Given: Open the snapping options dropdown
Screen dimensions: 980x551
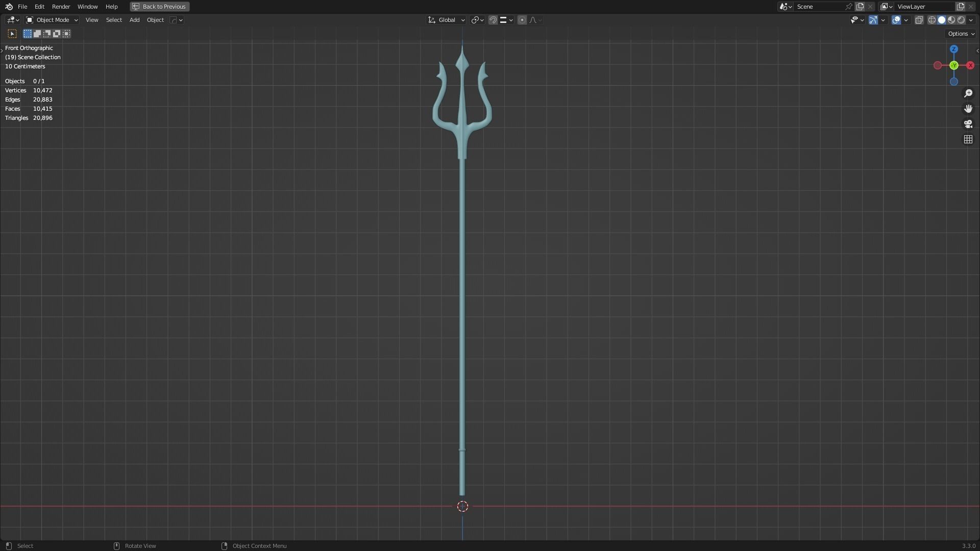Looking at the screenshot, I should 506,20.
